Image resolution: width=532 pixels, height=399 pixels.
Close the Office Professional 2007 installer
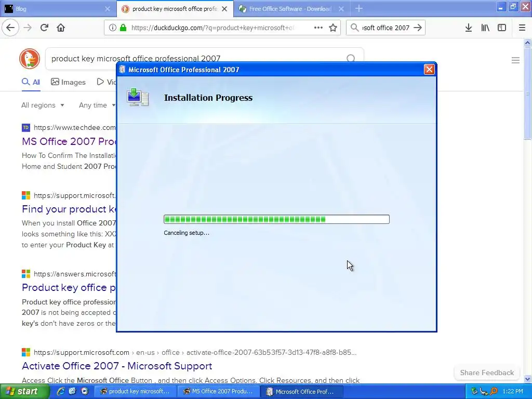429,70
